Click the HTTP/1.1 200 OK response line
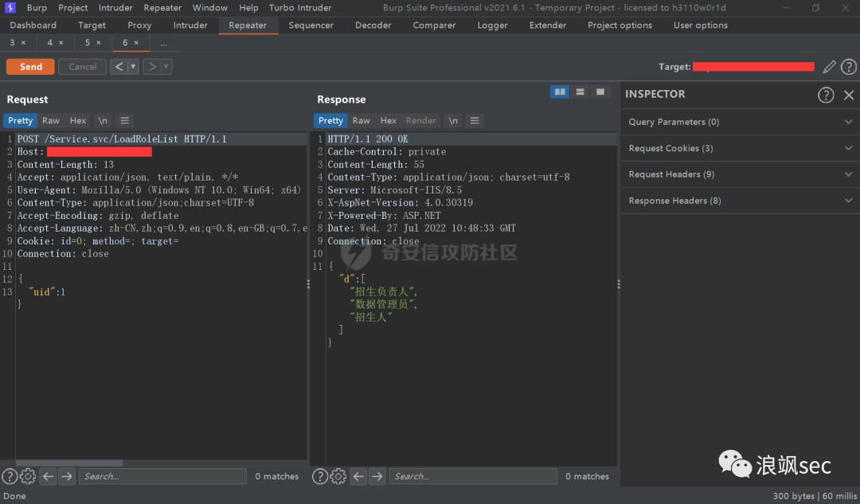This screenshot has width=860, height=504. point(368,139)
